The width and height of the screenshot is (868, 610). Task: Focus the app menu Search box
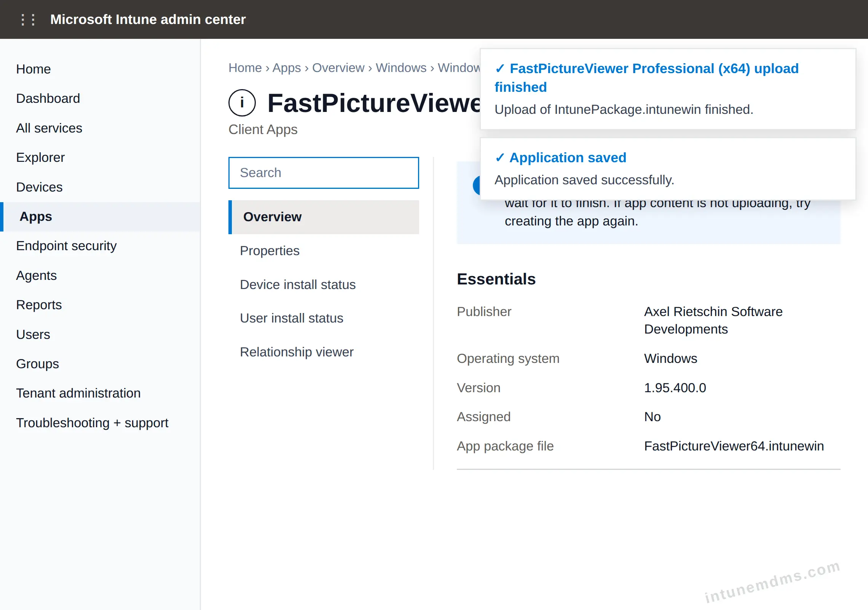[x=324, y=172]
